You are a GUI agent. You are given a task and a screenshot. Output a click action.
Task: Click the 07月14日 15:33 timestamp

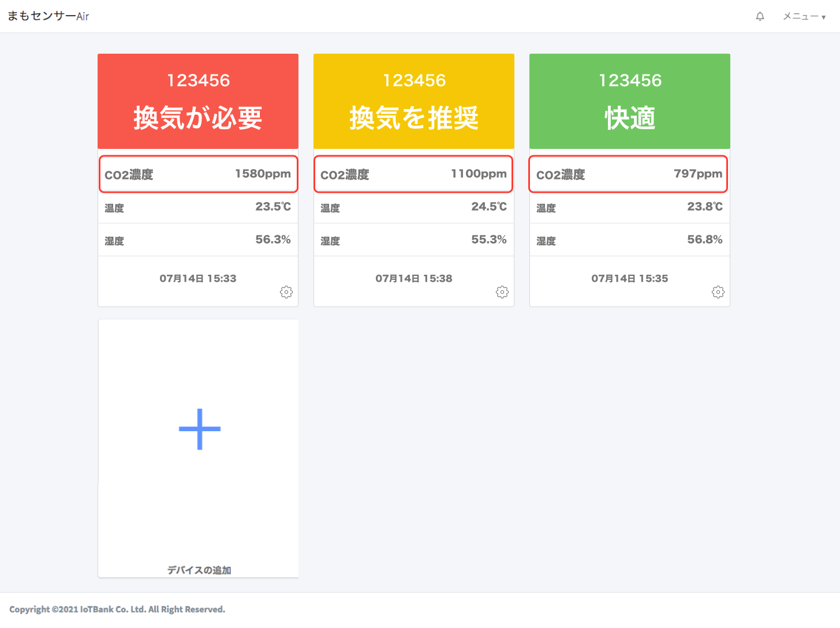198,278
